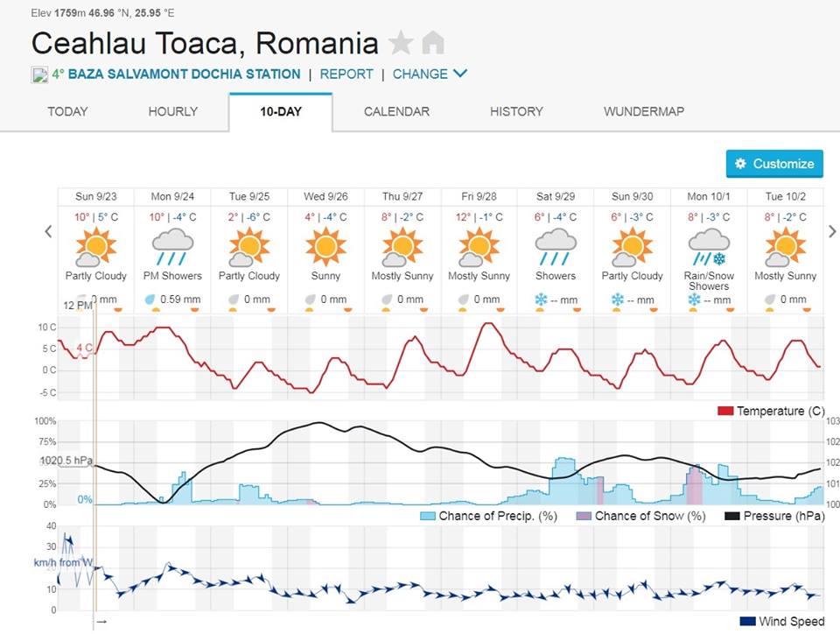Open the CALENDAR tab
This screenshot has width=840, height=634.
396,111
